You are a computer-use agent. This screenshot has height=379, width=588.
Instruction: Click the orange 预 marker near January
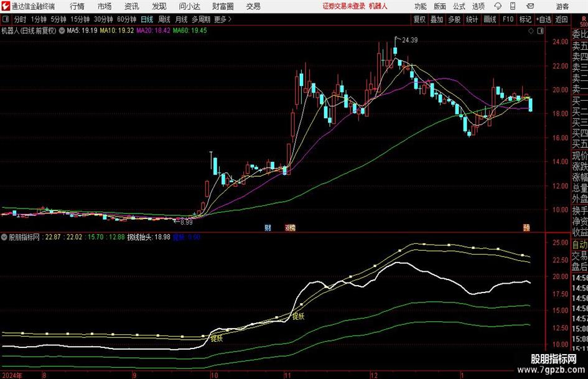pos(526,227)
